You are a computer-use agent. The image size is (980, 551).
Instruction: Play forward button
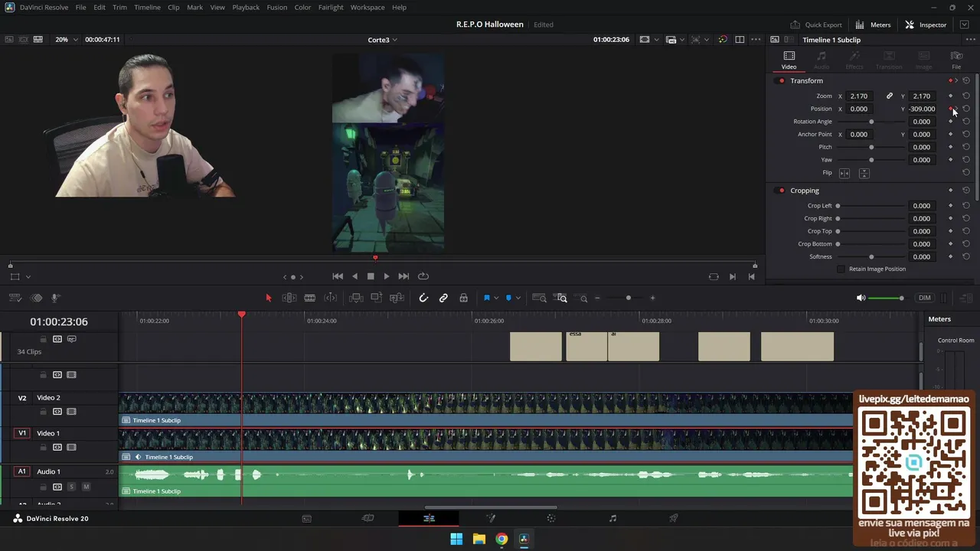pyautogui.click(x=387, y=276)
